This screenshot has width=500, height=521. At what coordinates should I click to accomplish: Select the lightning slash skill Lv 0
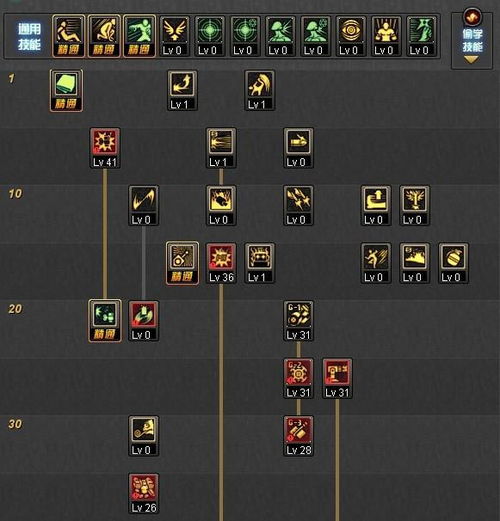click(144, 206)
